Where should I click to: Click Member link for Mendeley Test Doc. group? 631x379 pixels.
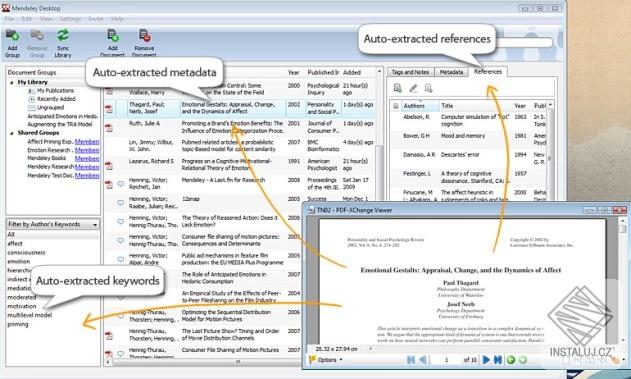87,175
